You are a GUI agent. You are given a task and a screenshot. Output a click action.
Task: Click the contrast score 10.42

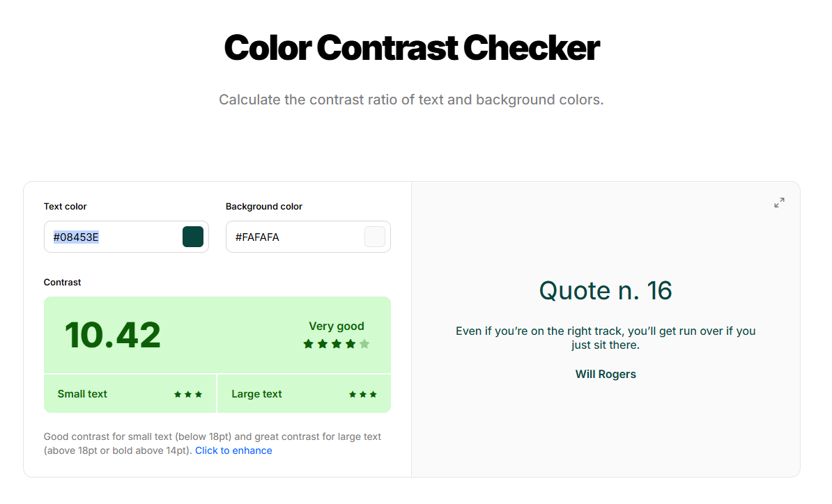[112, 335]
